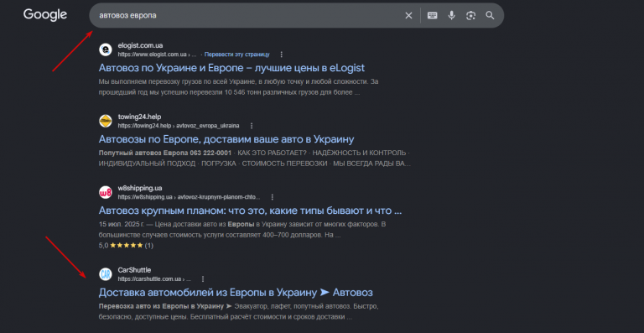Open Google Lens image search
Screen dimensions: 644x333
click(470, 16)
